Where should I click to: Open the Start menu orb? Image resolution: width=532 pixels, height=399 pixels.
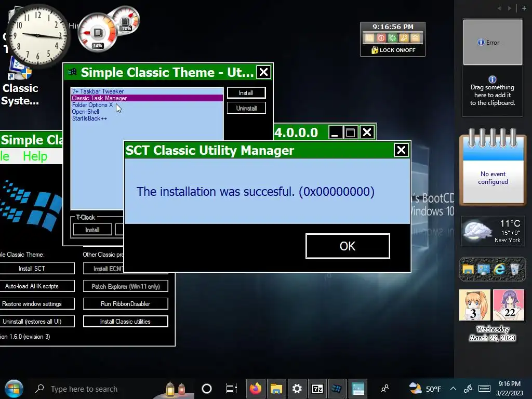click(x=14, y=389)
